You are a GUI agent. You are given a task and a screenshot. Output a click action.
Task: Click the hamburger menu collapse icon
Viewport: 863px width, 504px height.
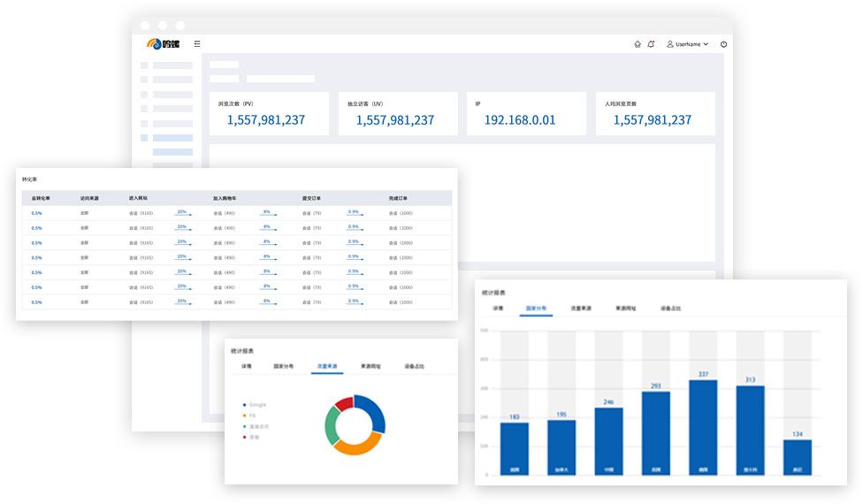pos(197,43)
